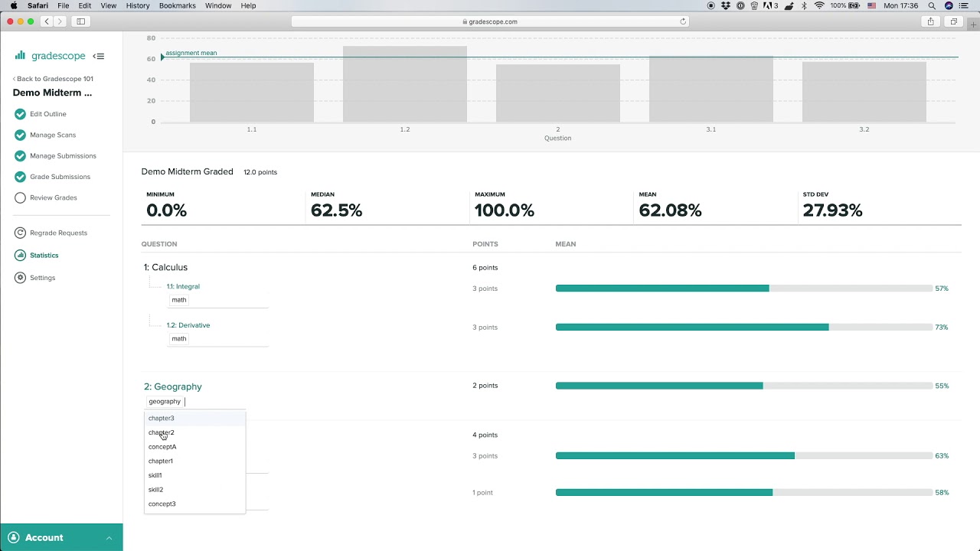Image resolution: width=980 pixels, height=551 pixels.
Task: Click math tag under 1.2 Derivative
Action: pos(179,339)
